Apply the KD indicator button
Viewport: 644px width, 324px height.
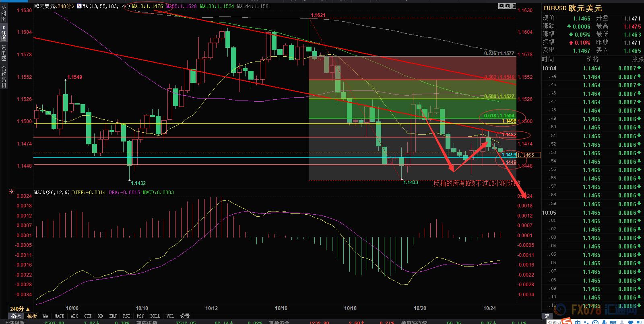100,316
